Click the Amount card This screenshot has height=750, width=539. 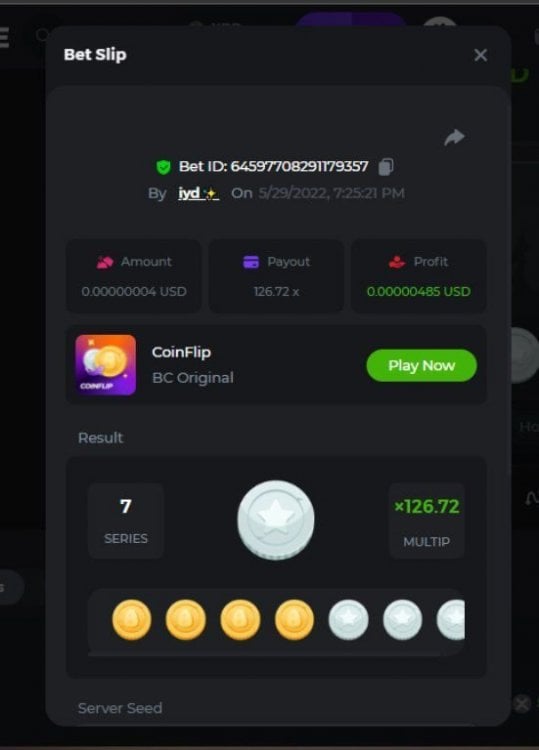point(133,276)
